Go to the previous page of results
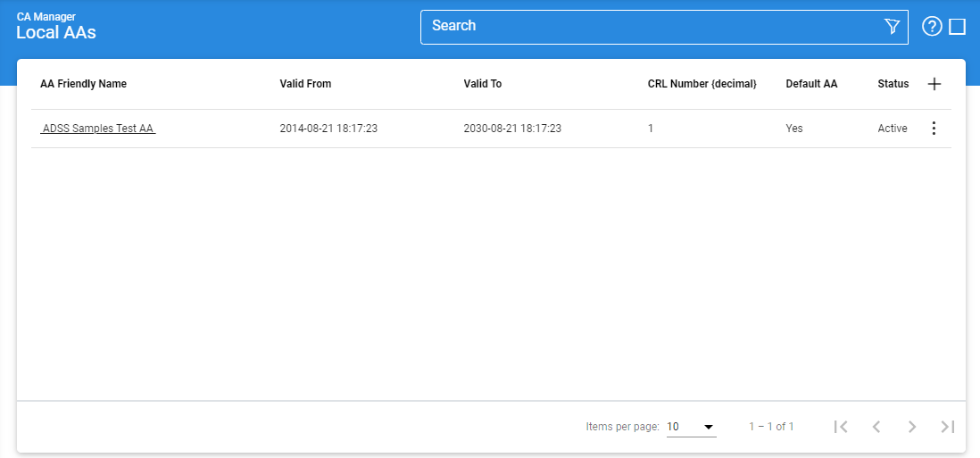Image resolution: width=980 pixels, height=458 pixels. pos(876,427)
